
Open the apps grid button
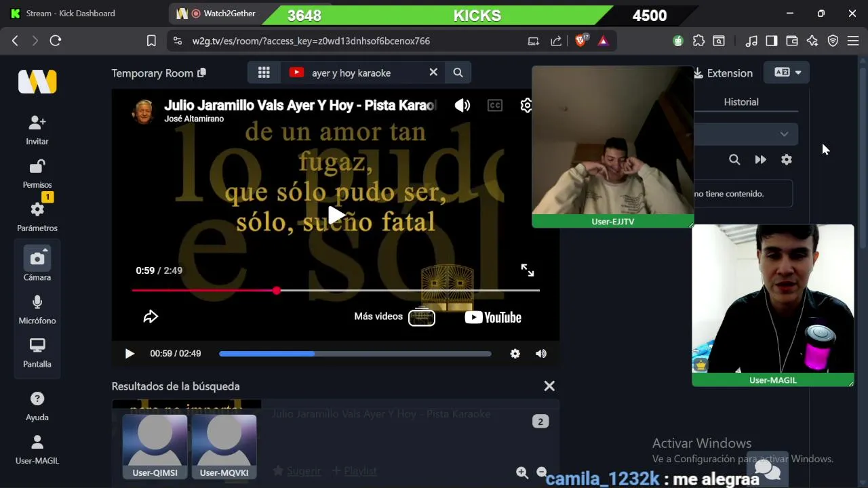[264, 73]
